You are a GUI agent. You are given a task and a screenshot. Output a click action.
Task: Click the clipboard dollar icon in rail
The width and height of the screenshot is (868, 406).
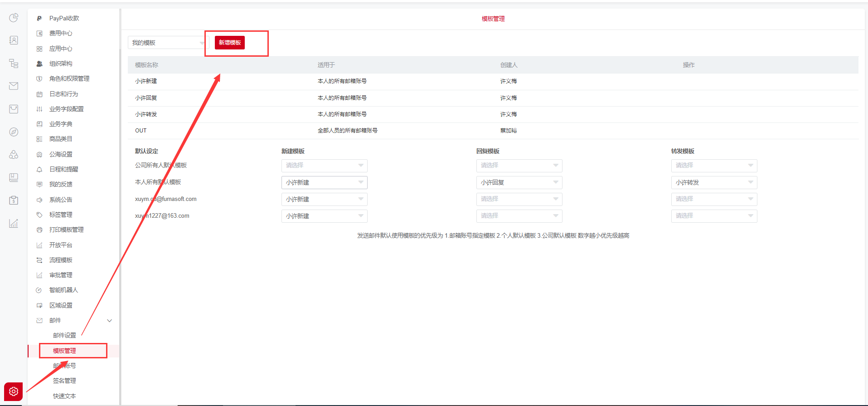coord(14,200)
